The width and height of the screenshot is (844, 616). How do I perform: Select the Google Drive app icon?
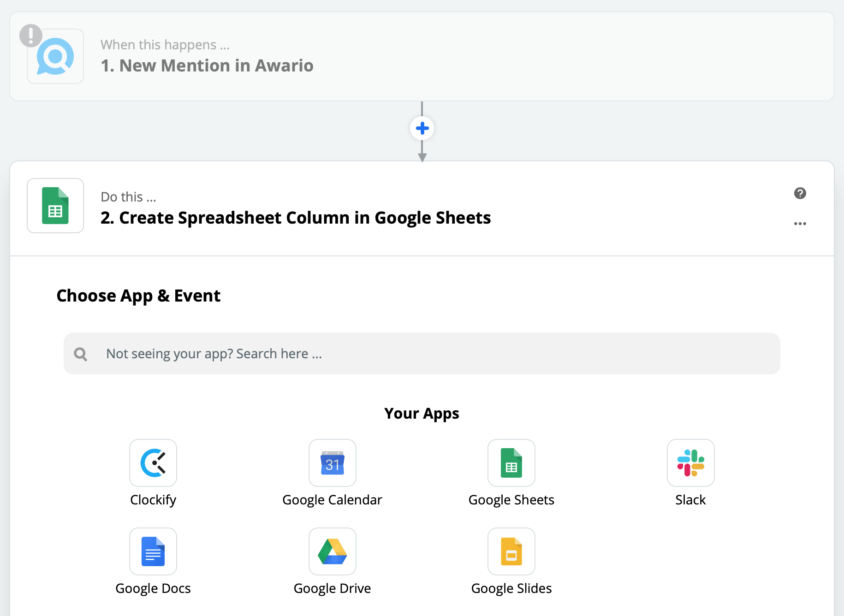(333, 551)
